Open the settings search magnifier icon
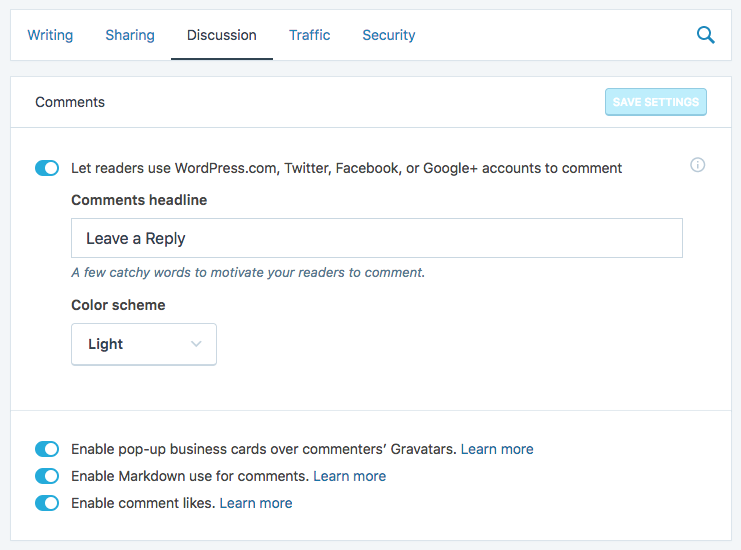The width and height of the screenshot is (741, 550). pyautogui.click(x=706, y=35)
